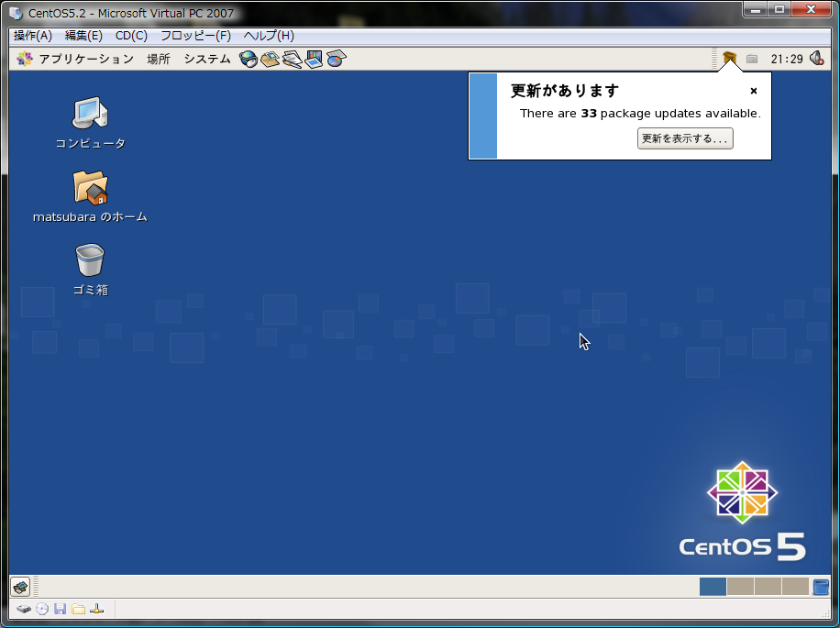
Task: Switch to the second workspace
Action: click(x=740, y=587)
